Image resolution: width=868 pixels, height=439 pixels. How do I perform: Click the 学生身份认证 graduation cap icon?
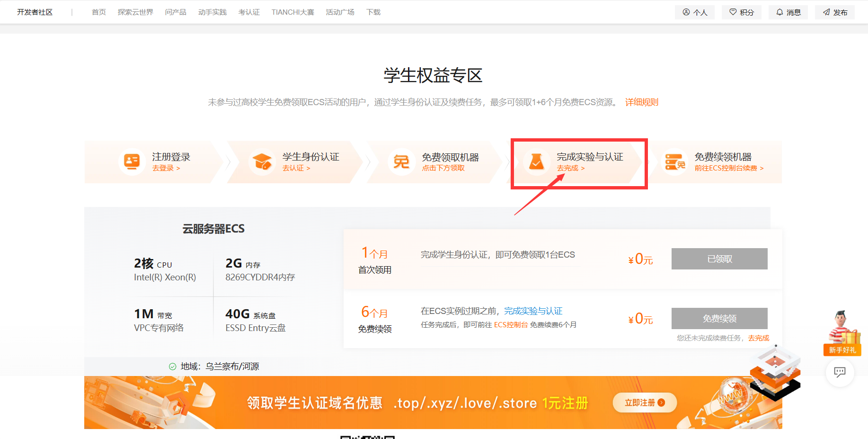pyautogui.click(x=262, y=162)
